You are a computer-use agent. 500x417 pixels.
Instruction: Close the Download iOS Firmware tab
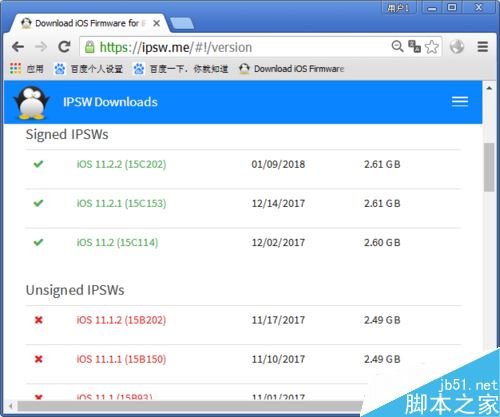coord(156,23)
